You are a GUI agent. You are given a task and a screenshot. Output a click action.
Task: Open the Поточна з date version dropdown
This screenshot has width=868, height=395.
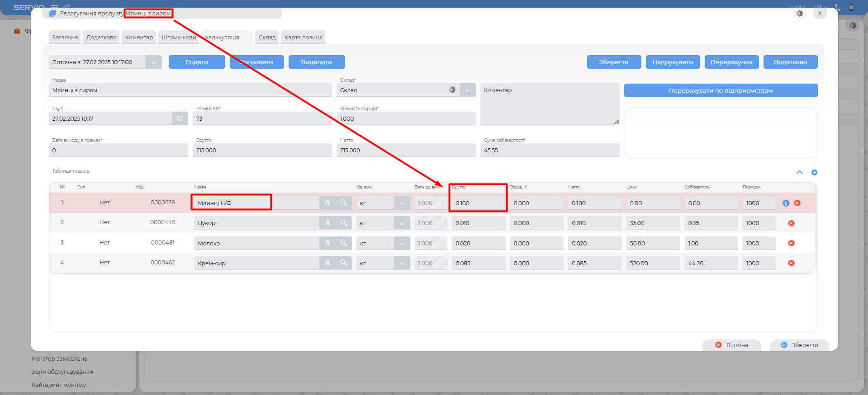coord(153,62)
